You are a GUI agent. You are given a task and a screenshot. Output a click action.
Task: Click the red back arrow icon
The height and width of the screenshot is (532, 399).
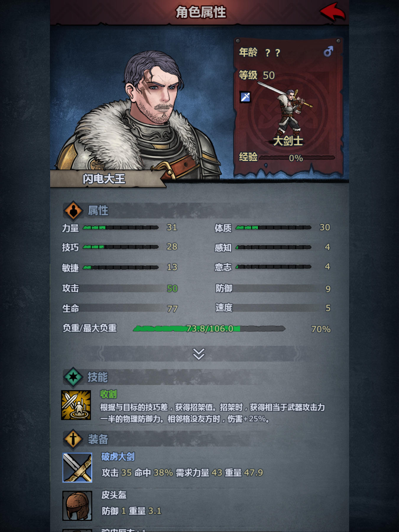click(332, 12)
